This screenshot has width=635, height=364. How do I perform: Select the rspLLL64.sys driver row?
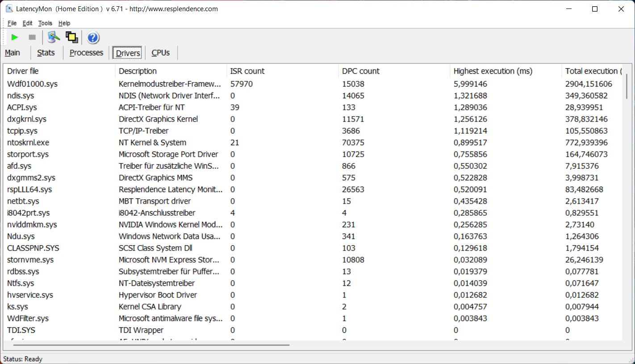pos(313,189)
